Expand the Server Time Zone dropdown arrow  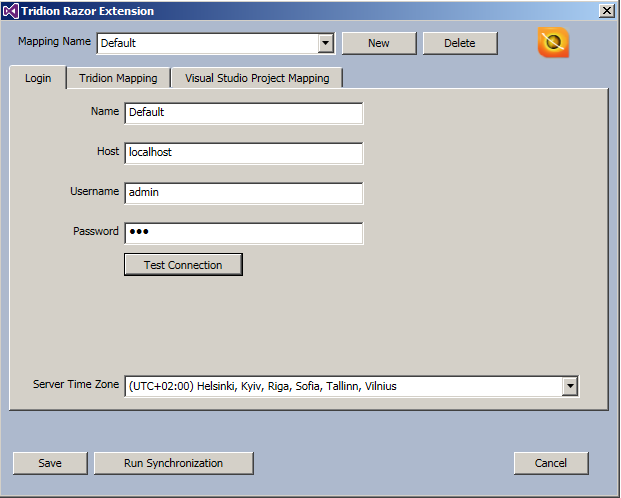pyautogui.click(x=570, y=385)
